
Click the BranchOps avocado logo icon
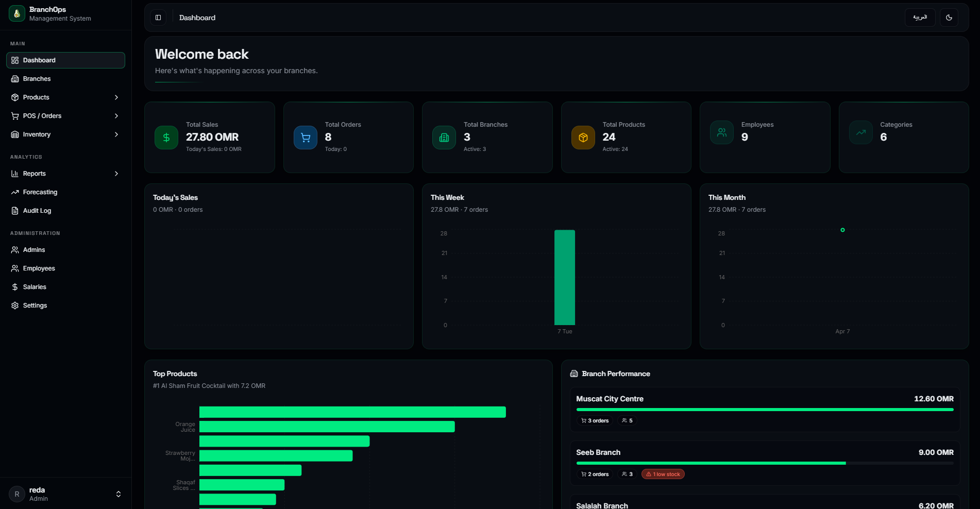coord(17,13)
